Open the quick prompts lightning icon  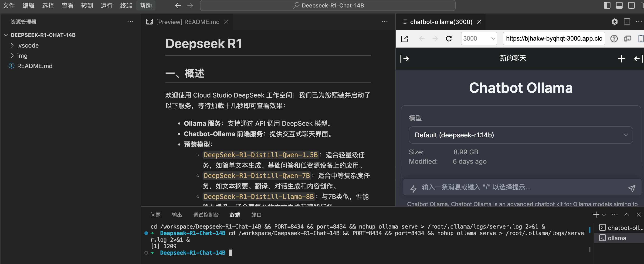pyautogui.click(x=413, y=188)
